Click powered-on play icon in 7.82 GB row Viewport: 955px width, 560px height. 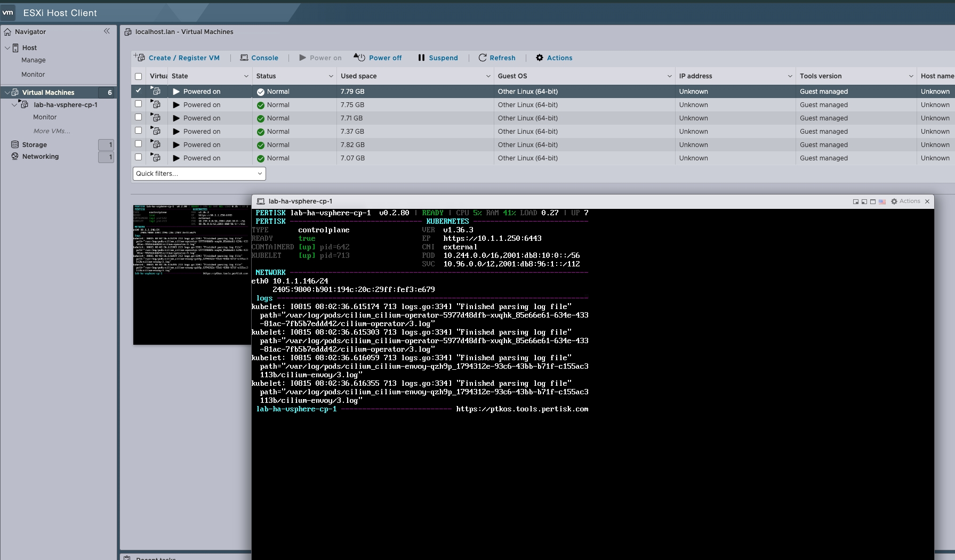tap(176, 145)
